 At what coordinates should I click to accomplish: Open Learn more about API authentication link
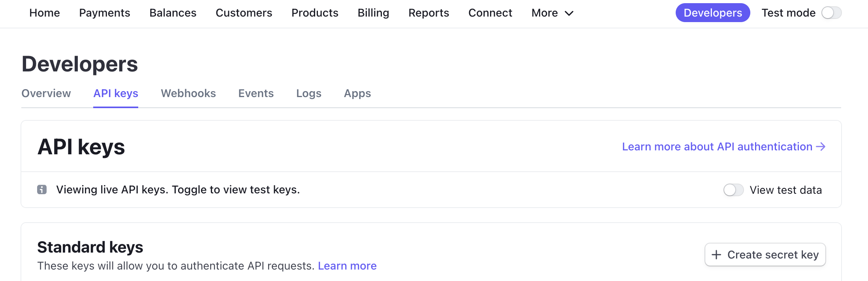coord(717,147)
